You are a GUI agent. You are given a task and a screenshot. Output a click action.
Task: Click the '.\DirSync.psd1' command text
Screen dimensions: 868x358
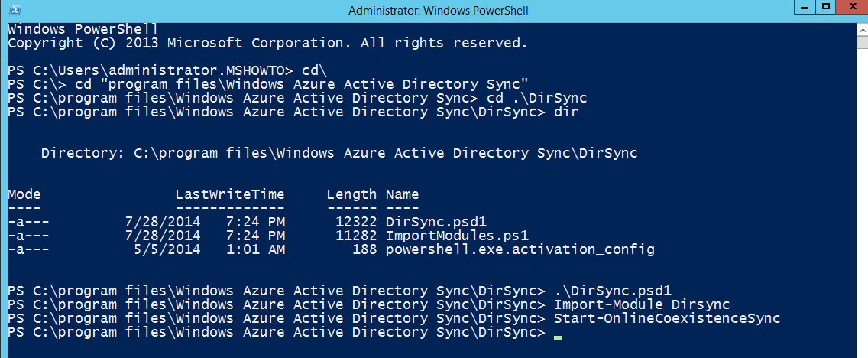coord(612,291)
